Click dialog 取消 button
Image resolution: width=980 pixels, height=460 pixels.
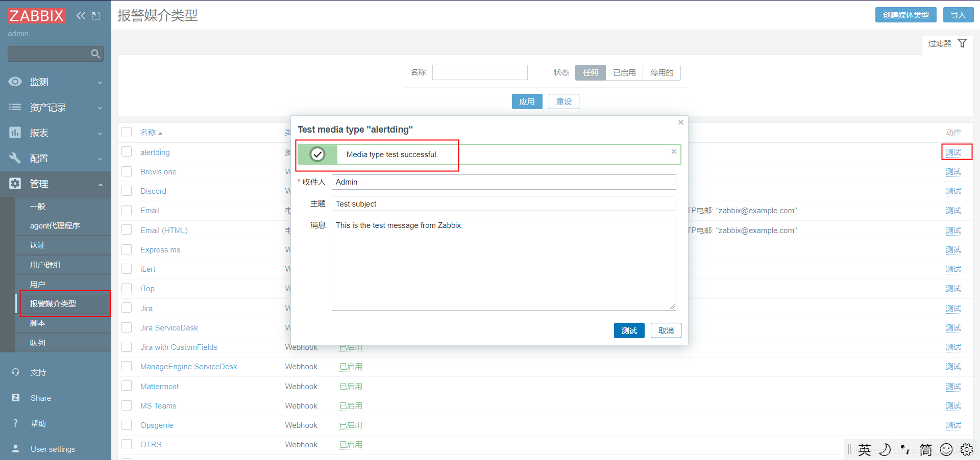pyautogui.click(x=666, y=330)
